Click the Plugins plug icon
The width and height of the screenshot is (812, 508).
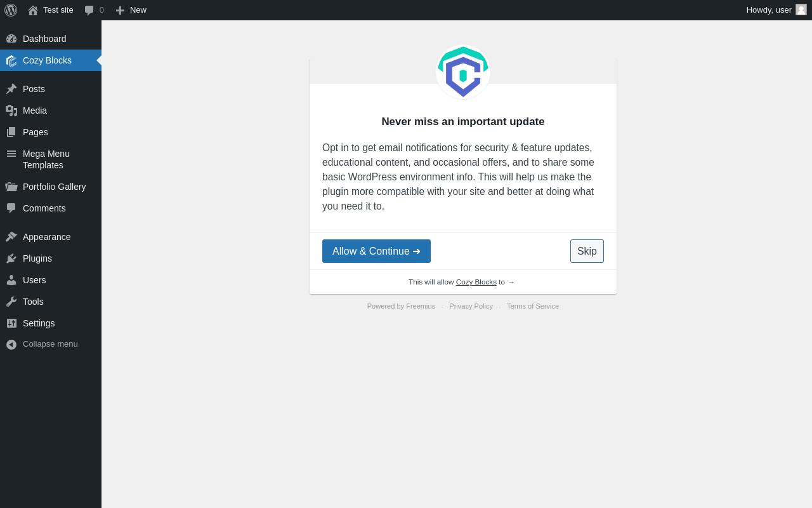click(11, 258)
